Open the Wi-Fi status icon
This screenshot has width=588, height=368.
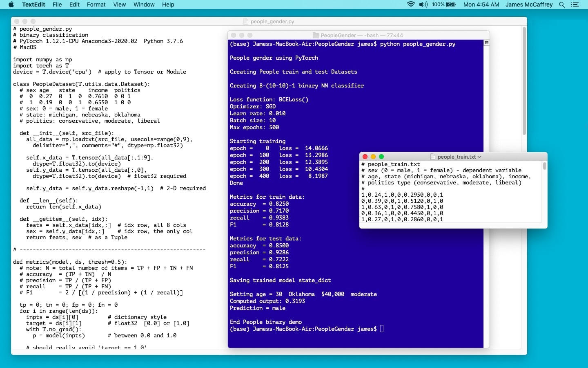[410, 4]
